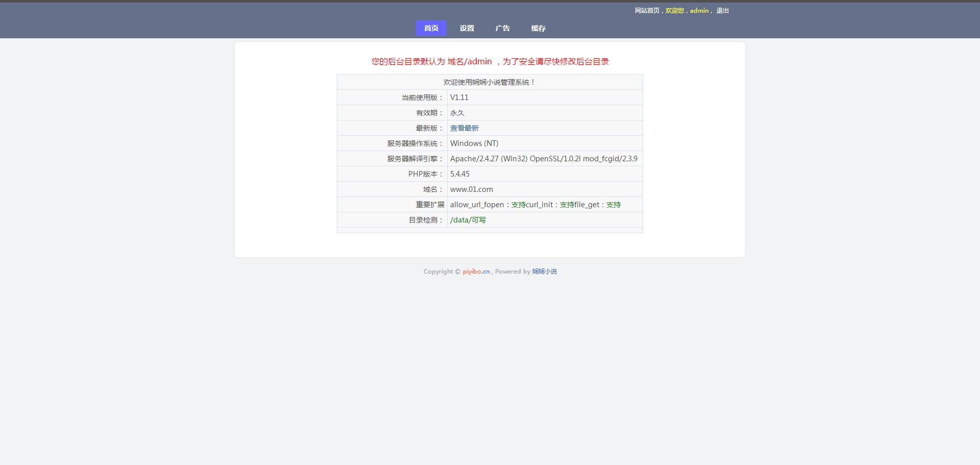Click the 网站首页 link in header

647,11
